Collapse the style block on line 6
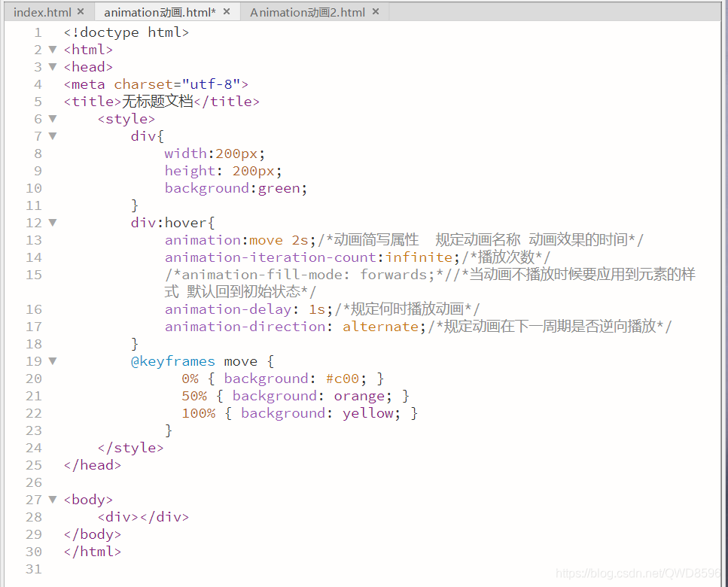This screenshot has height=587, width=728. (53, 119)
